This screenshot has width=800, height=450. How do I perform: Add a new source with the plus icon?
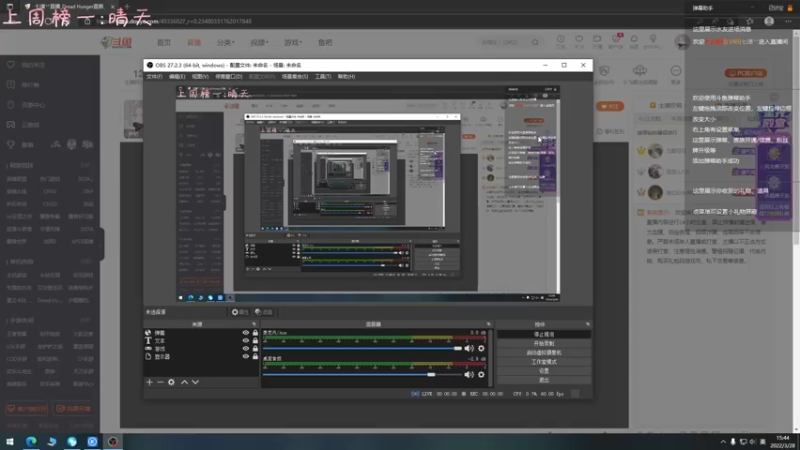(x=149, y=382)
